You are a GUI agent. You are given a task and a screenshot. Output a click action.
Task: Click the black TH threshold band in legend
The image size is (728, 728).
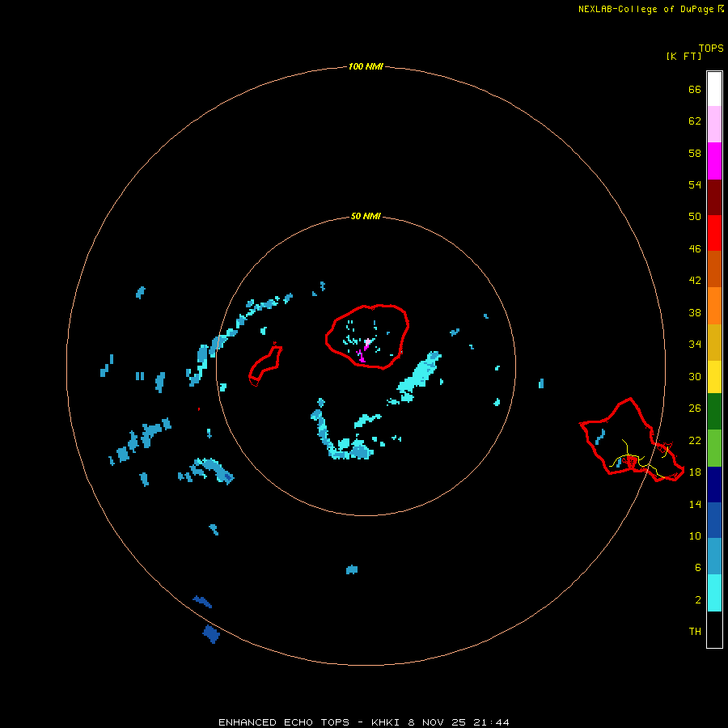pyautogui.click(x=714, y=629)
